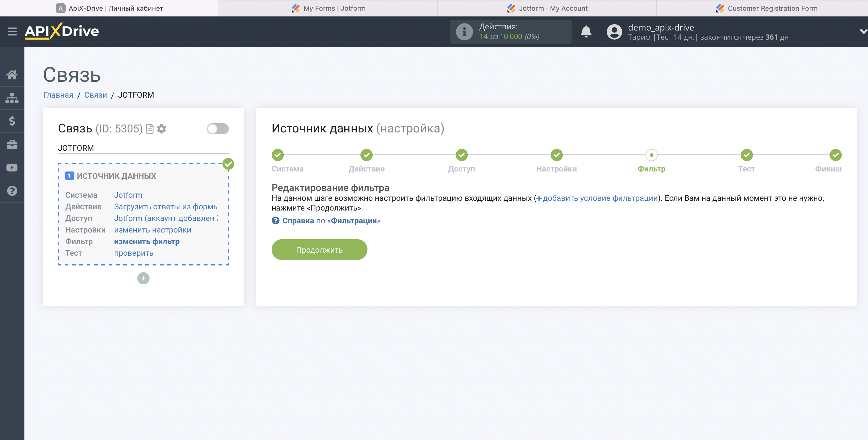Open connection settings gear icon
The height and width of the screenshot is (440, 868).
(162, 129)
